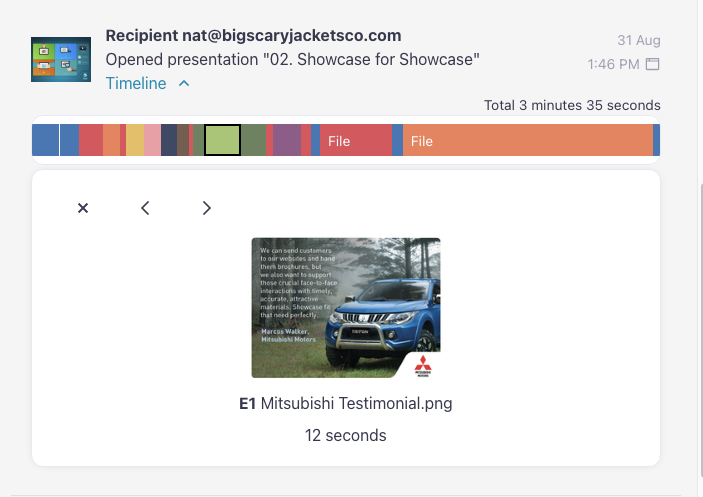Click the window icon next to 1:46 PM
This screenshot has width=703, height=497.
pos(652,64)
